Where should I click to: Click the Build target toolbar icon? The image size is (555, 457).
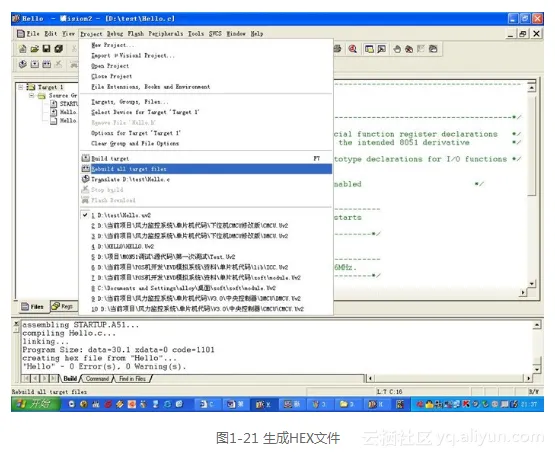[x=35, y=64]
